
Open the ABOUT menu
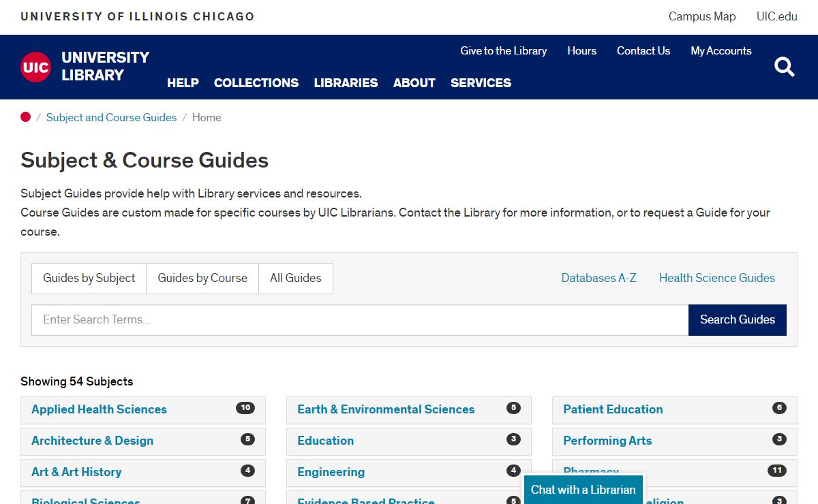pyautogui.click(x=414, y=83)
